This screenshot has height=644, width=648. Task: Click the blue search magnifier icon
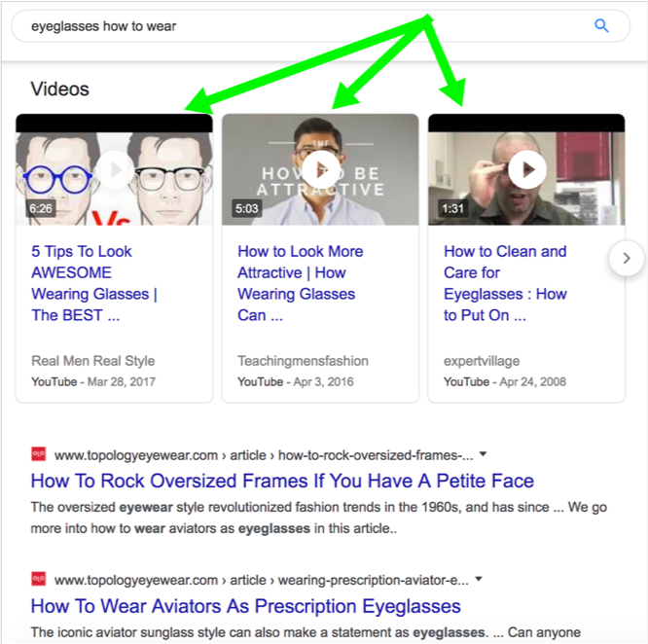click(601, 25)
